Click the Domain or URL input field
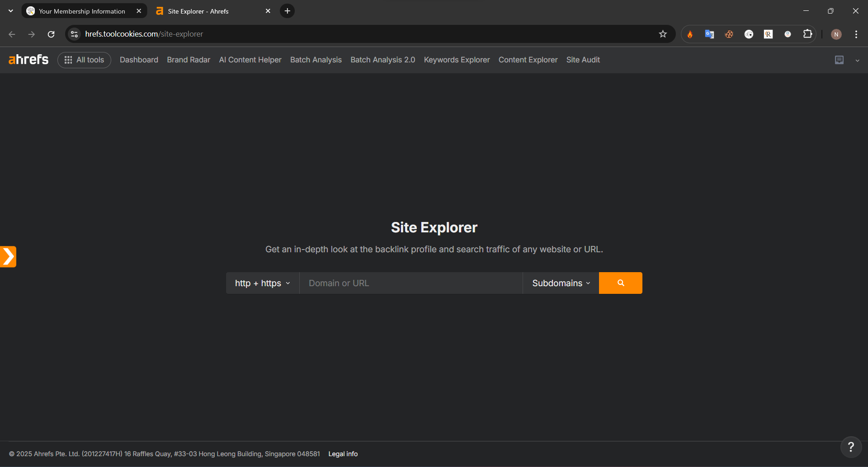The height and width of the screenshot is (467, 868). point(411,283)
